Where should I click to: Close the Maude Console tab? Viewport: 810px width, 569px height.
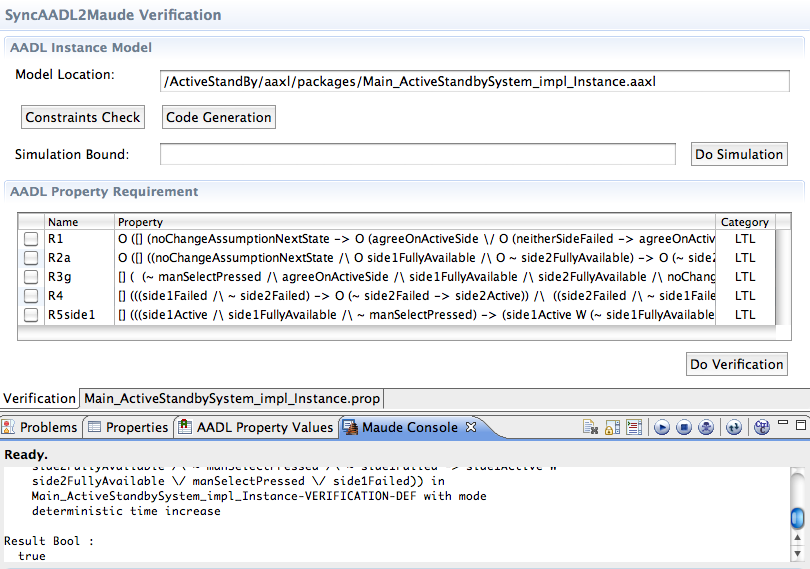472,427
